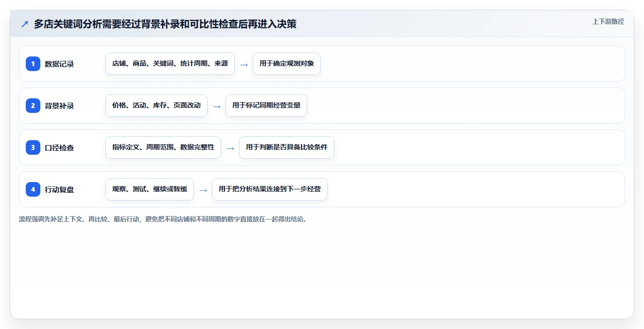
Task: Click the 上下游路径 label
Action: 608,21
